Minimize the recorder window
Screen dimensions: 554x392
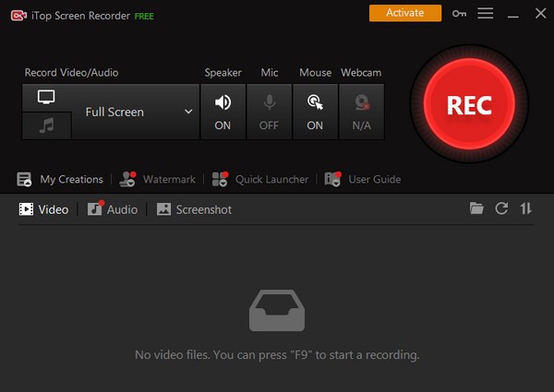click(x=513, y=17)
